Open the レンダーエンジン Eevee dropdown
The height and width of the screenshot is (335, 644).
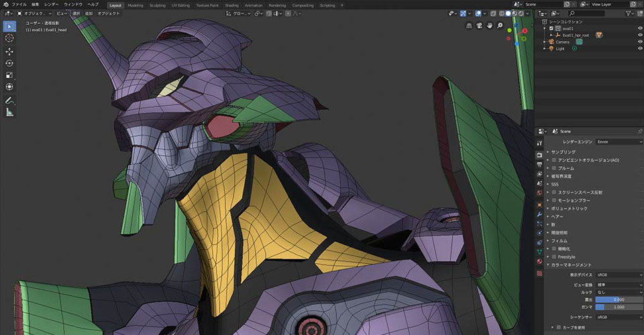619,142
